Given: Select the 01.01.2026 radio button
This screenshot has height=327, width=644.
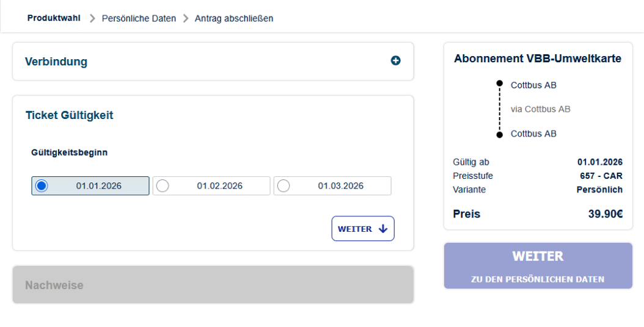Looking at the screenshot, I should 42,186.
